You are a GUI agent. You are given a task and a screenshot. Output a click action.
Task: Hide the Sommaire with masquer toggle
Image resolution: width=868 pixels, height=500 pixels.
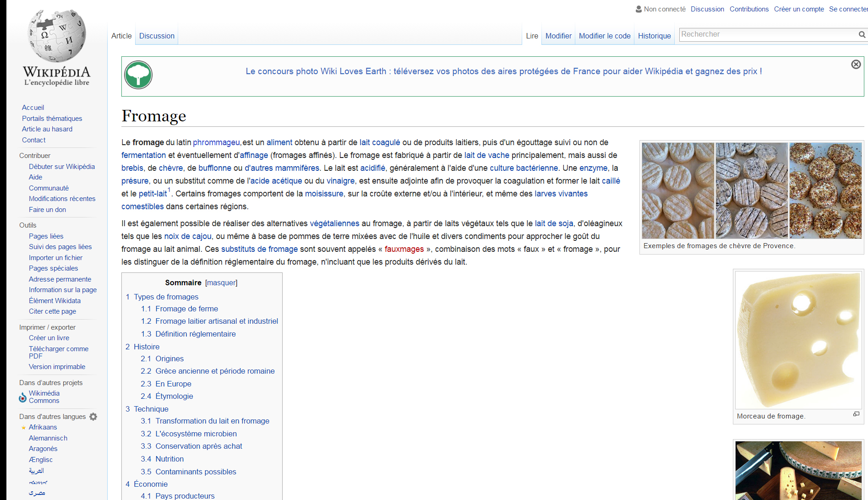coord(221,283)
